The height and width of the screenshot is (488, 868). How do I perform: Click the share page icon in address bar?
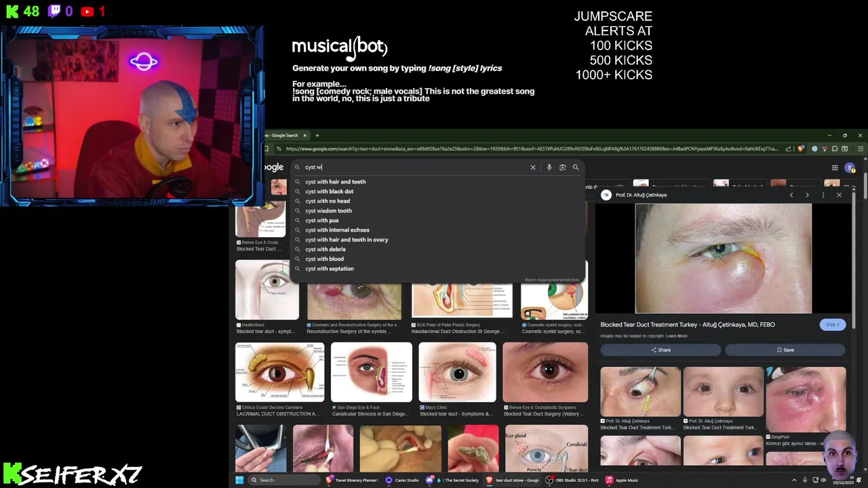tap(788, 149)
